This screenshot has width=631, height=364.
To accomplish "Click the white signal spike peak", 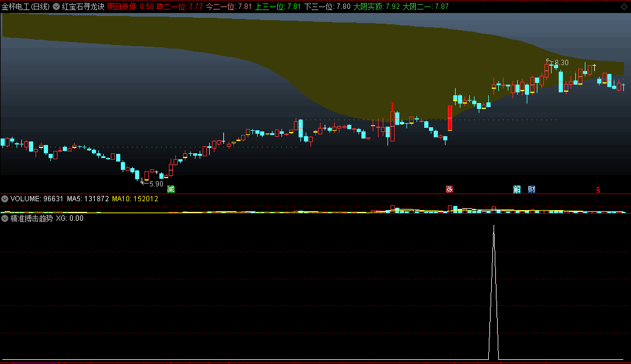I will [x=494, y=226].
